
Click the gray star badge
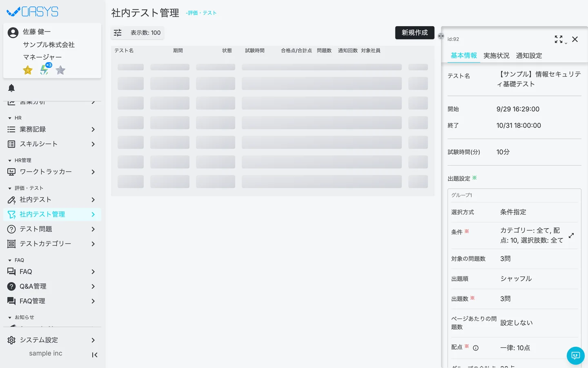tap(60, 70)
